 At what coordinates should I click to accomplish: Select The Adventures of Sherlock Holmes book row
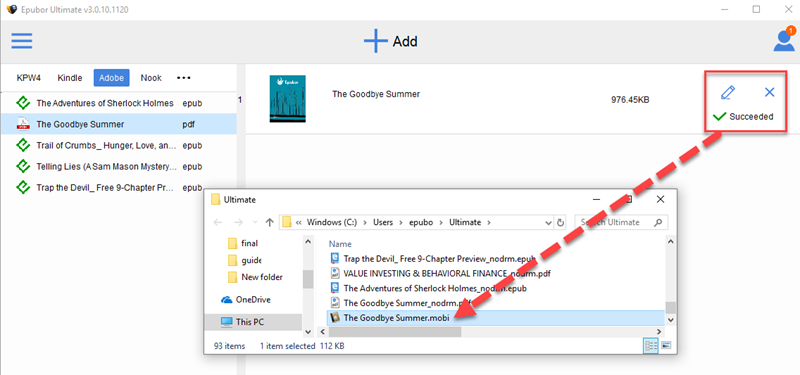click(x=118, y=103)
